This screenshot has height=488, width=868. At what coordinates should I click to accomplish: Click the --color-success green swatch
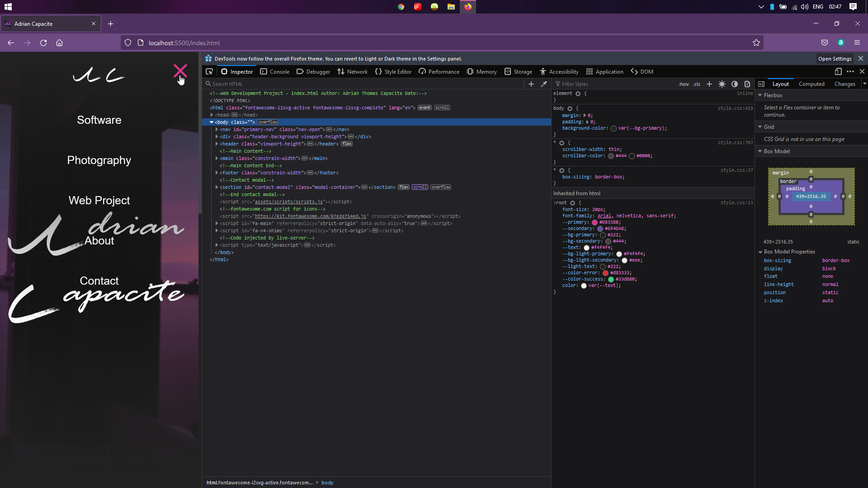pos(611,279)
